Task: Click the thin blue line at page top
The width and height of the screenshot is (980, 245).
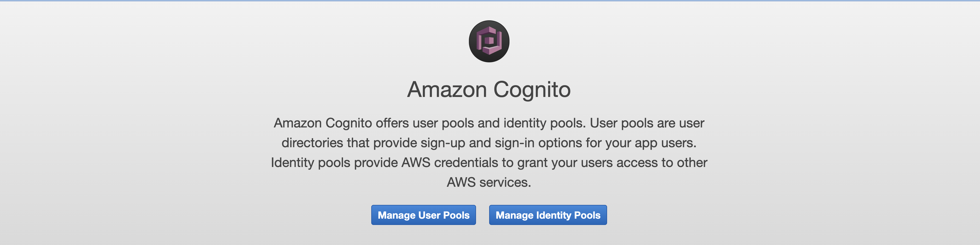Action: (x=490, y=0)
